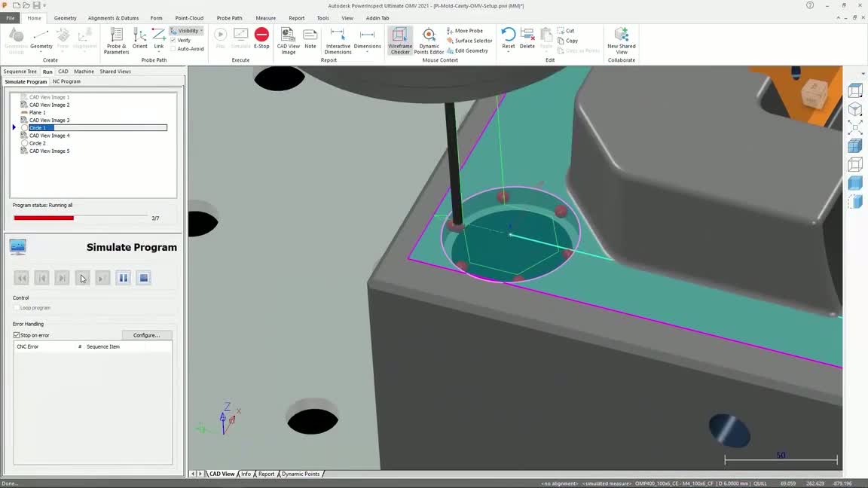
Task: Insert a CAD View Image
Action: [x=288, y=41]
